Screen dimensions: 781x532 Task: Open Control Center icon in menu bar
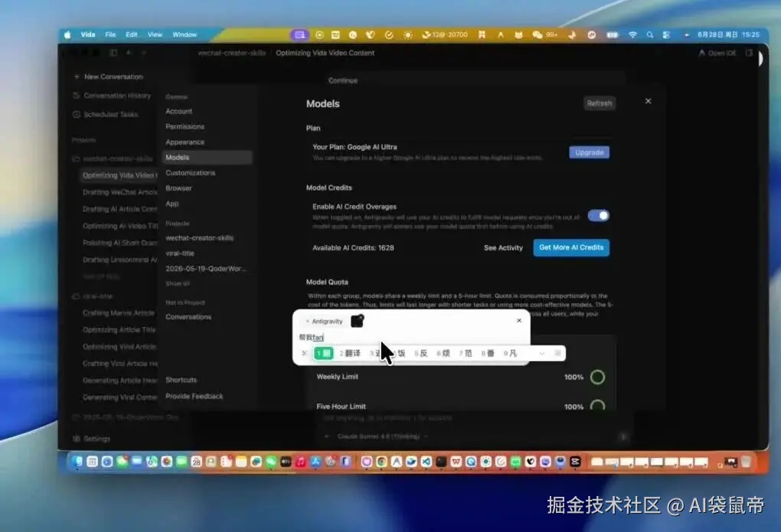pyautogui.click(x=666, y=34)
